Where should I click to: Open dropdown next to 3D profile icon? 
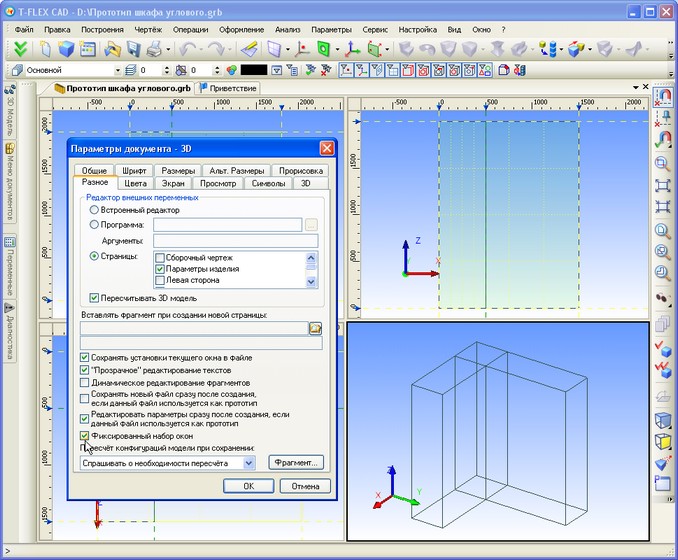(337, 49)
